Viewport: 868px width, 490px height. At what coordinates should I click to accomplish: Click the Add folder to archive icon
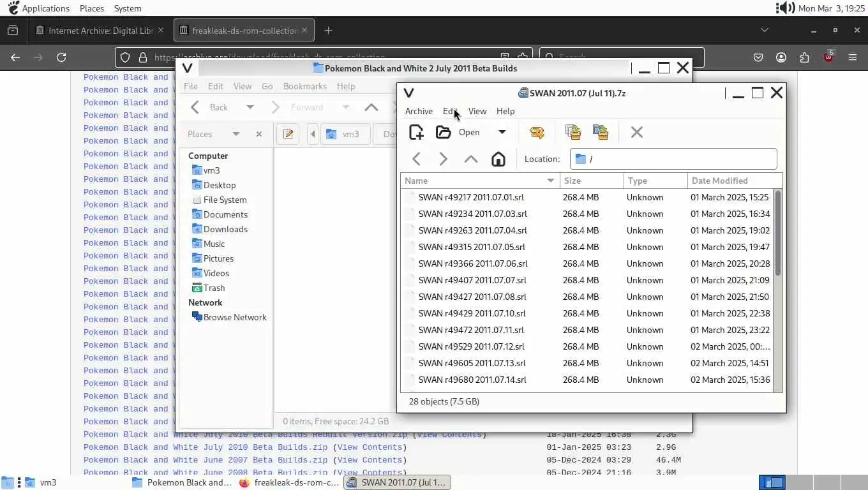click(x=601, y=132)
